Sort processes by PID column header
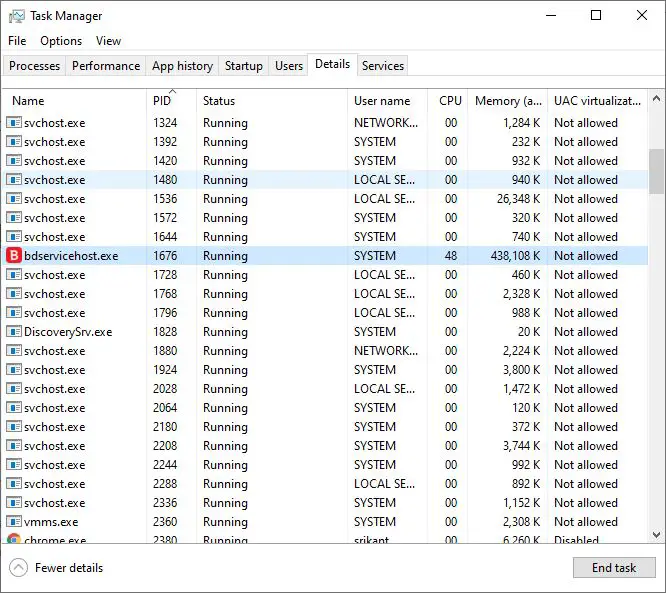666x593 pixels. pos(162,101)
